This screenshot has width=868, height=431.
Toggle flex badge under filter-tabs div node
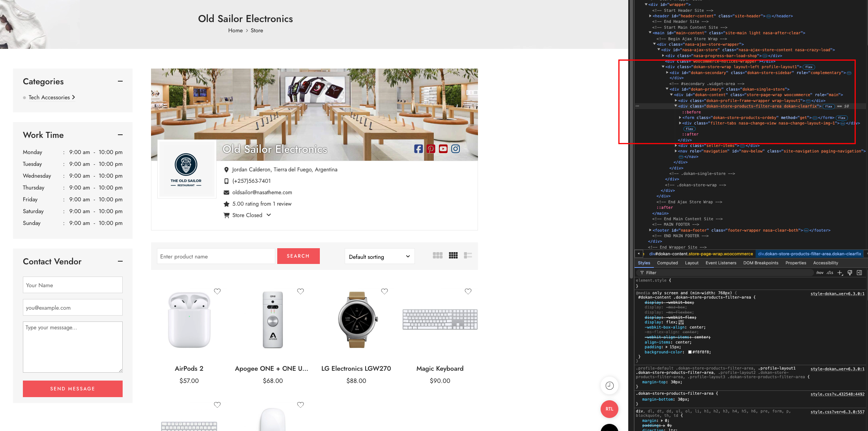[690, 129]
